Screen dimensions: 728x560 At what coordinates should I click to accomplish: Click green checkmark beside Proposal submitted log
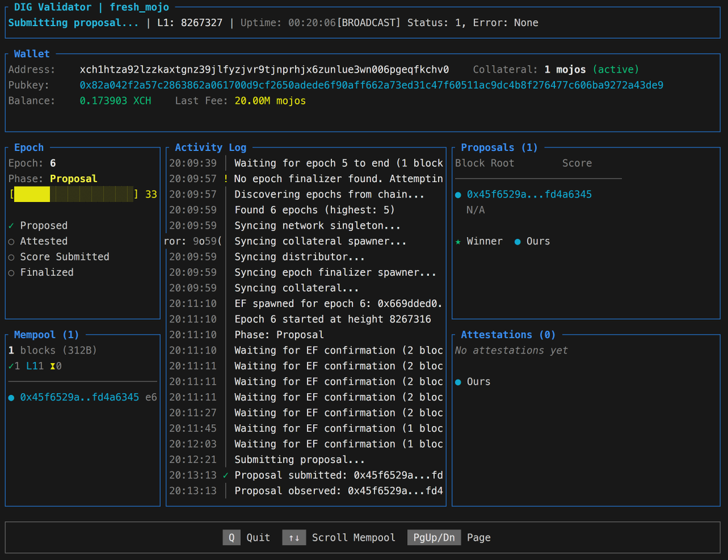pyautogui.click(x=226, y=475)
